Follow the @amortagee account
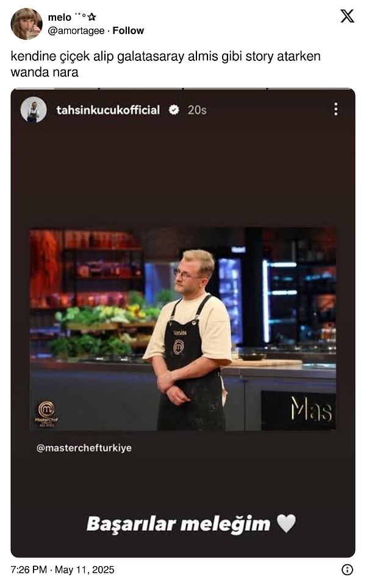The height and width of the screenshot is (588, 366). [128, 30]
